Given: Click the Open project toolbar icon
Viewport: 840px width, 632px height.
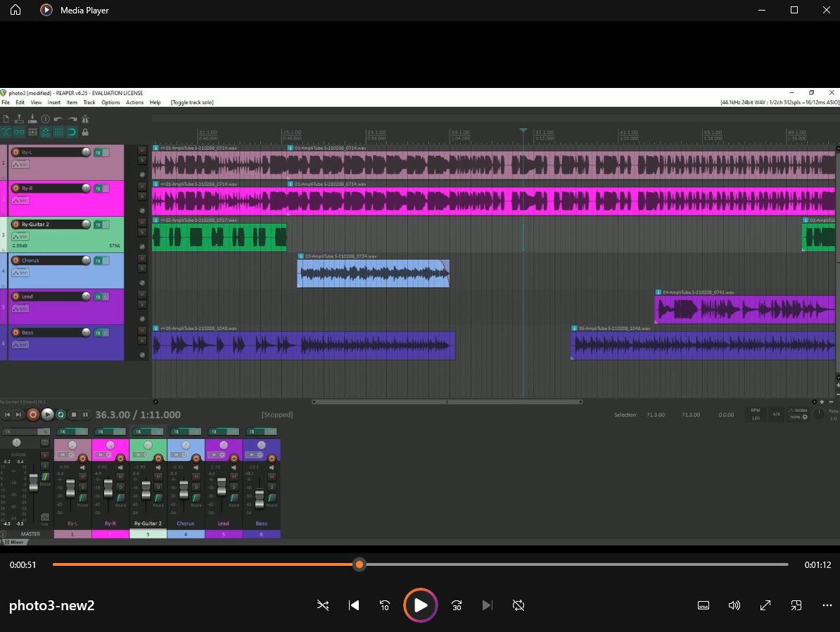Looking at the screenshot, I should pos(19,119).
